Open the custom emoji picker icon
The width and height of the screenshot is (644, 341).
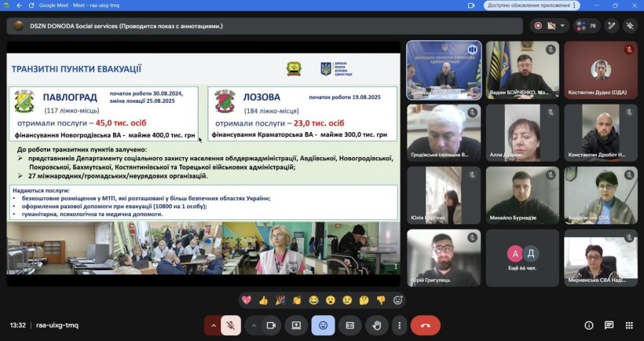point(397,299)
